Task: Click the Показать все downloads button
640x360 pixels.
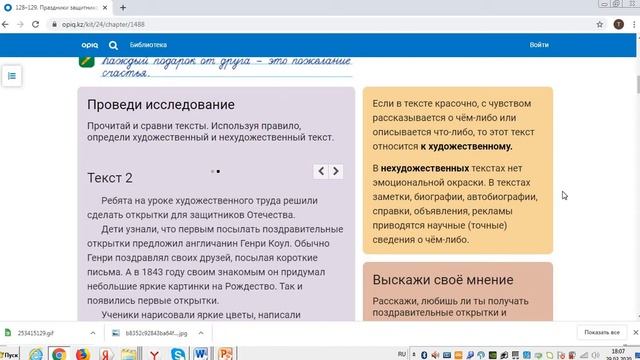Action: (x=602, y=333)
